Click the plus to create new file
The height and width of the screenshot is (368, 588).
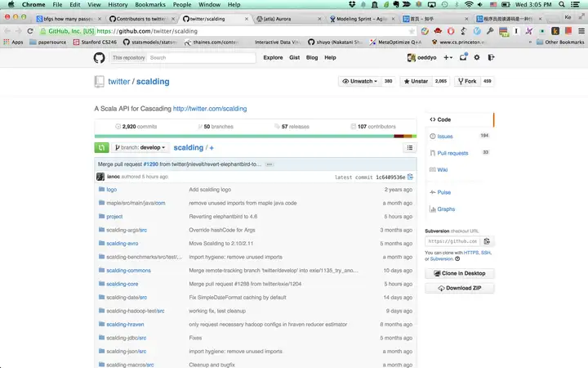(x=212, y=148)
